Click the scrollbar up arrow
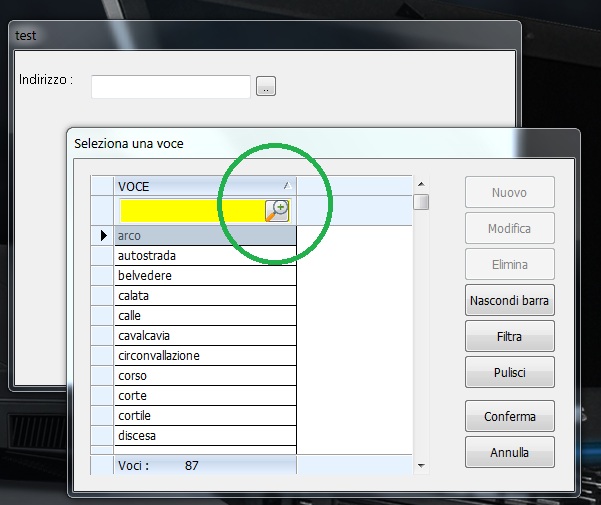This screenshot has width=601, height=505. point(421,184)
